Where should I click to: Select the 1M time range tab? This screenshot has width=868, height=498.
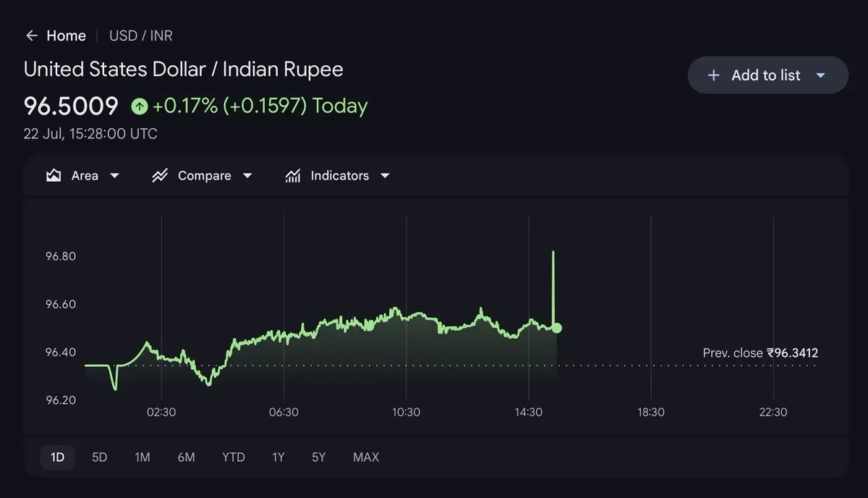pos(142,457)
